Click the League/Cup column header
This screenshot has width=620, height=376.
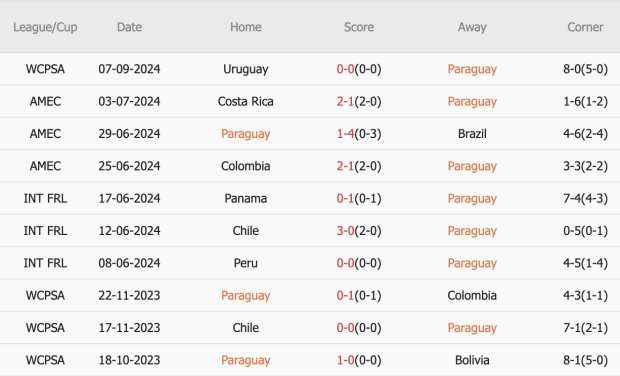click(x=45, y=27)
